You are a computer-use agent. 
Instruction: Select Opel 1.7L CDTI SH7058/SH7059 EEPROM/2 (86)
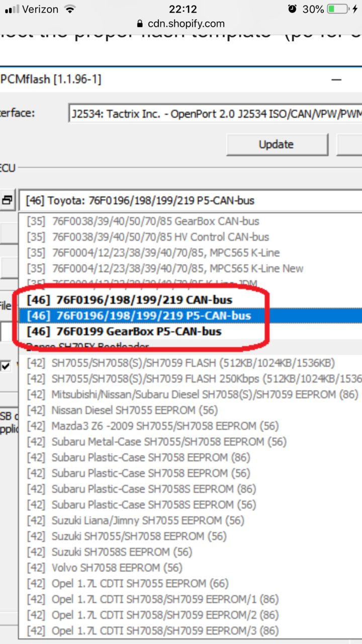pos(190,615)
